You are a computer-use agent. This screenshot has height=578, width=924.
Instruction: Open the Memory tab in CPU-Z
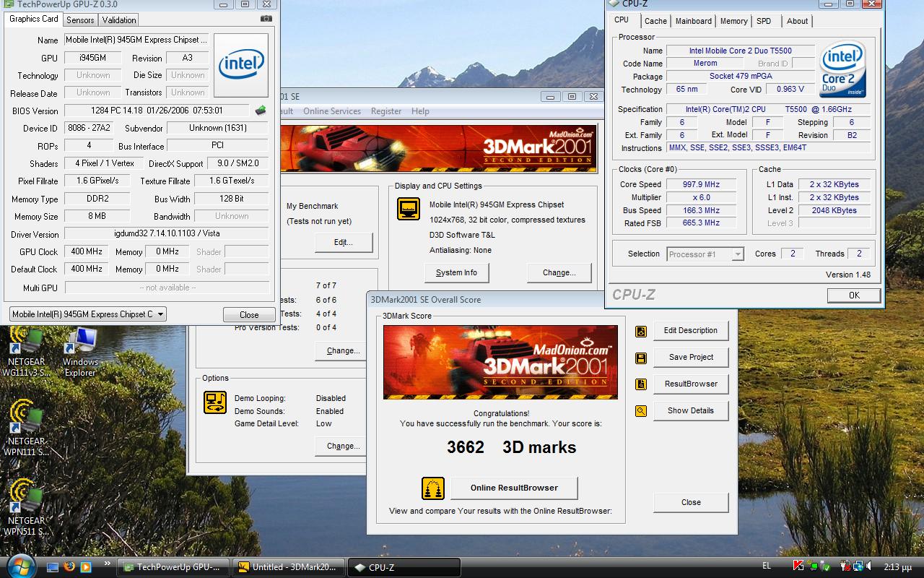[x=733, y=21]
